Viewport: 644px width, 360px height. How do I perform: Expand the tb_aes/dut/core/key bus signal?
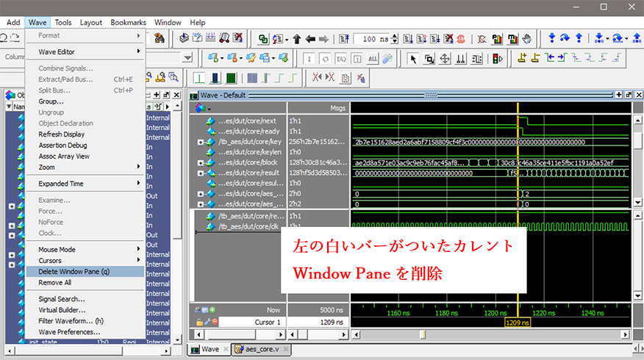pos(200,142)
